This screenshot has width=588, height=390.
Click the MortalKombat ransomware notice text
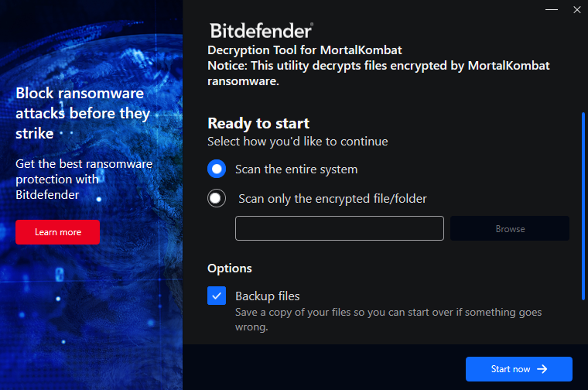[378, 73]
